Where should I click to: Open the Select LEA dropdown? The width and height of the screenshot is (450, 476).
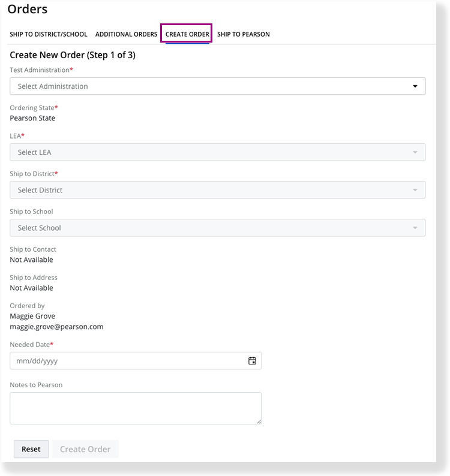[218, 152]
